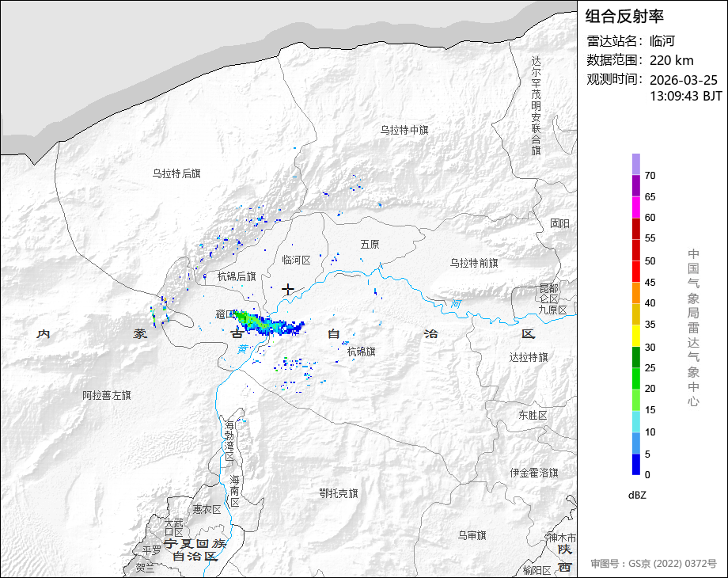Click the 大武口区 map label

(174, 528)
